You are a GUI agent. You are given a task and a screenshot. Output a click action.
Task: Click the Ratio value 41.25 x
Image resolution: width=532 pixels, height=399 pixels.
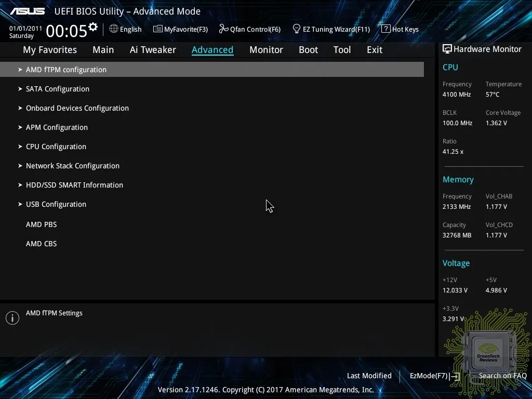click(453, 151)
